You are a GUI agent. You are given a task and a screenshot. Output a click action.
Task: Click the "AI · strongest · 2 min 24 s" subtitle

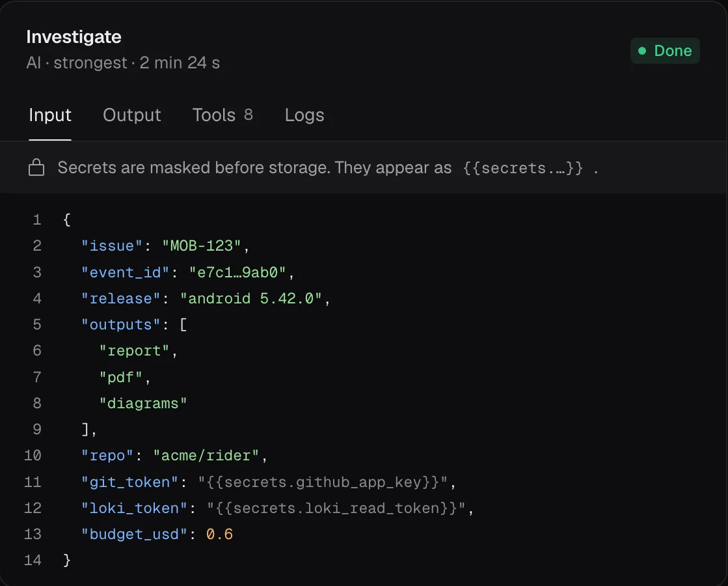tap(123, 63)
